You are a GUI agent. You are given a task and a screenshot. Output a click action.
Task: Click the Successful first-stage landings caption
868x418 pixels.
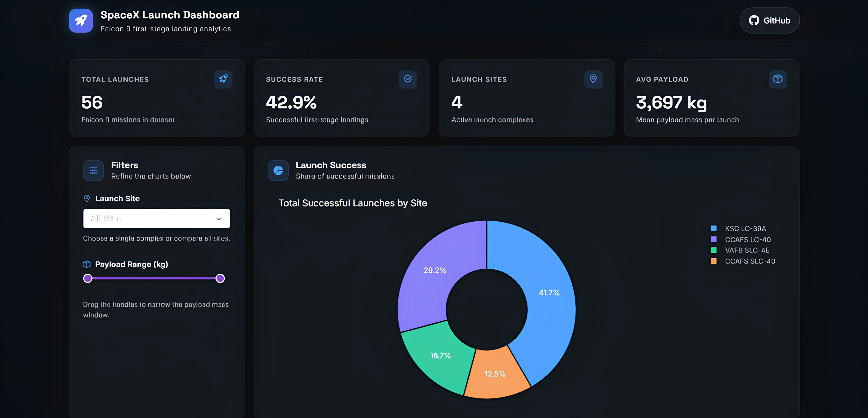point(317,120)
